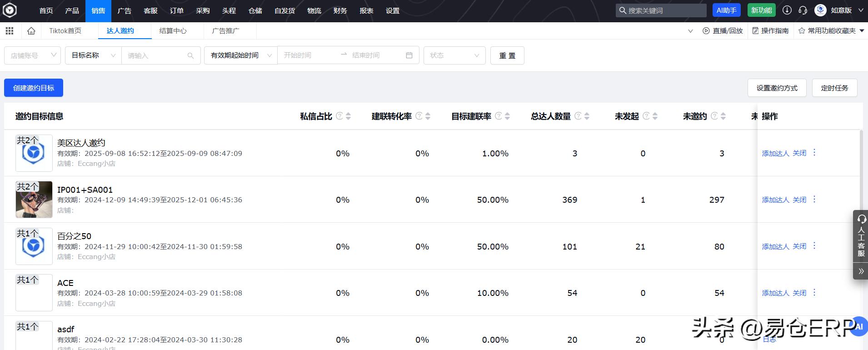This screenshot has height=350, width=868.
Task: Click the help icon beside 总达人数量
Action: 578,116
